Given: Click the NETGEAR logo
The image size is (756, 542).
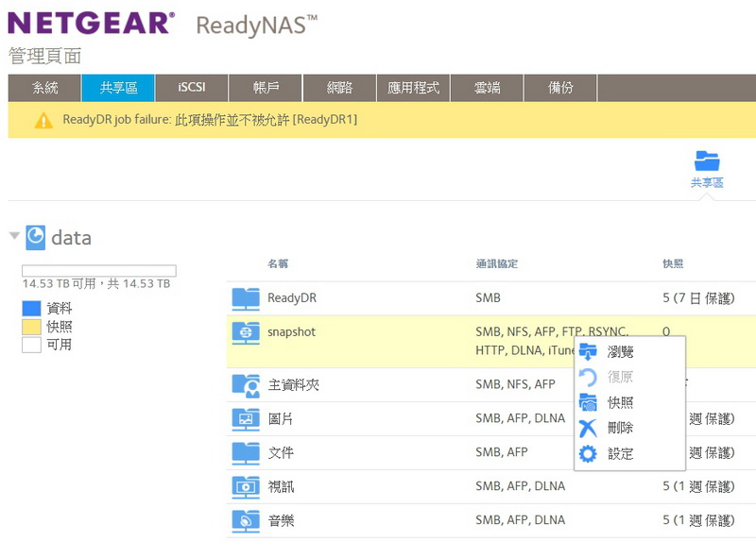Looking at the screenshot, I should 91,23.
